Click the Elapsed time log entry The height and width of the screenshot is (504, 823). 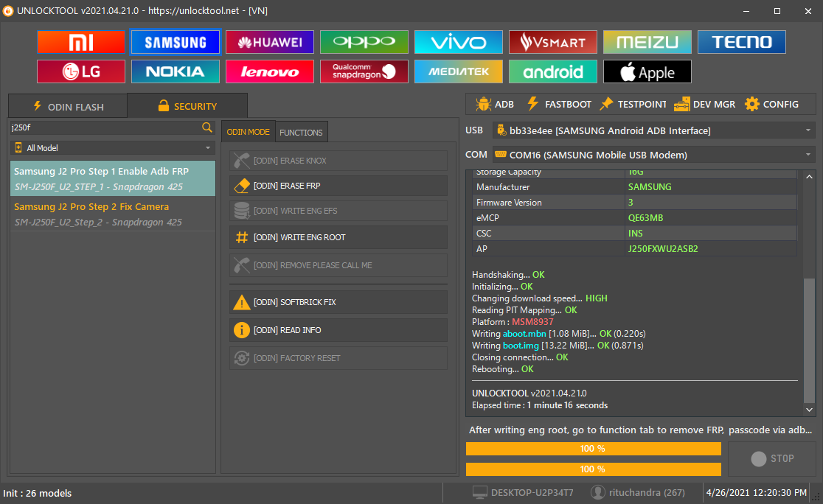tap(540, 405)
